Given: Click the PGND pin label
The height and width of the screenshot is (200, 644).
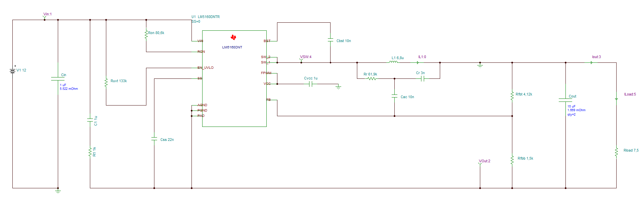Looking at the screenshot, I should (x=202, y=111).
